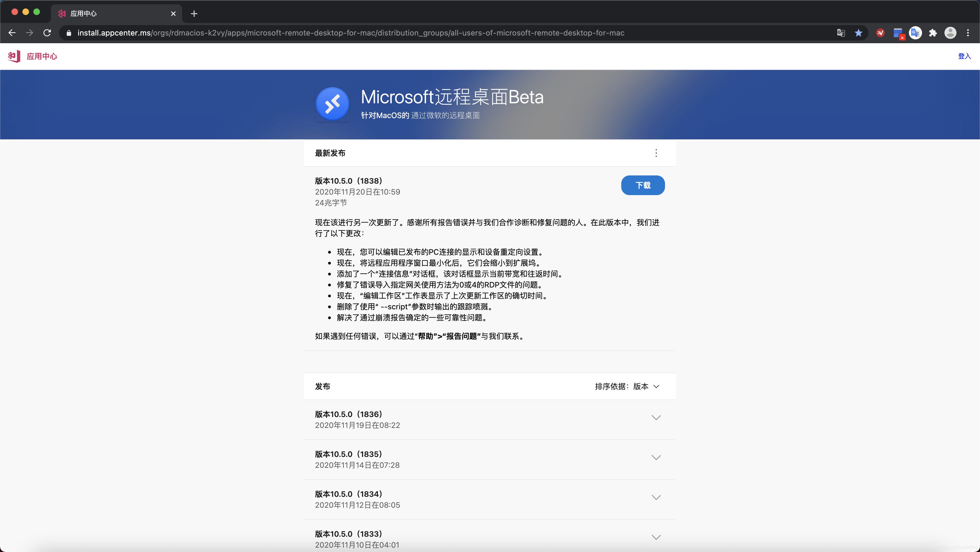
Task: Click 2020年11月14日在07:28 date text
Action: [x=357, y=465]
